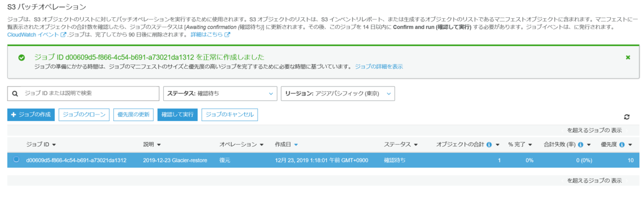Click external link icon after 詳細はこちら
This screenshot has width=644, height=200.
coord(227,34)
